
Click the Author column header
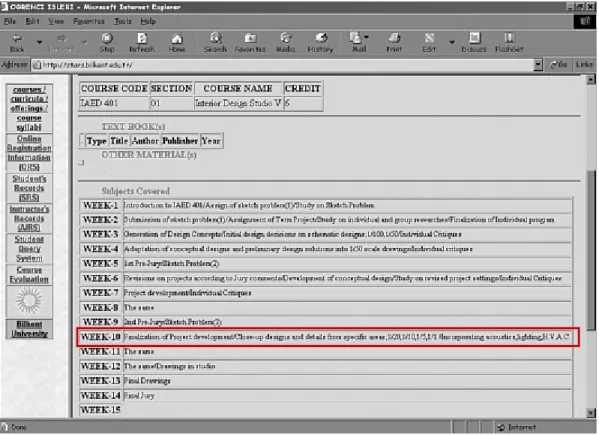pos(145,141)
